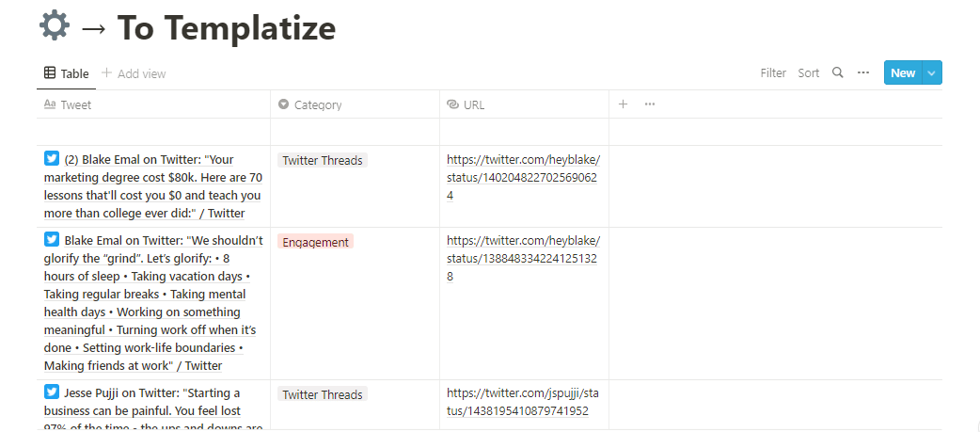Expand the New button dropdown arrow
980x432 pixels.
tap(931, 73)
